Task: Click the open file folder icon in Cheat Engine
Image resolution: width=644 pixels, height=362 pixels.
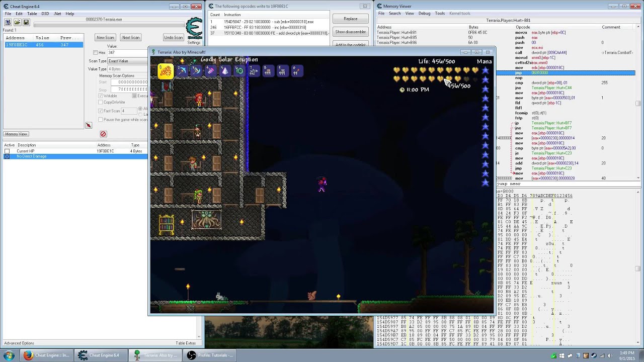Action: [17, 22]
